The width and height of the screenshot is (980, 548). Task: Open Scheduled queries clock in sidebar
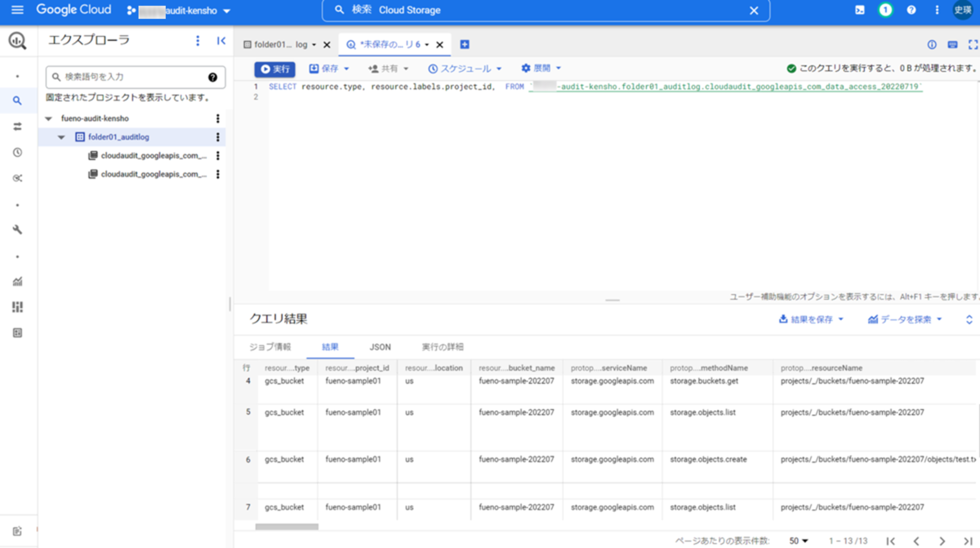click(17, 153)
